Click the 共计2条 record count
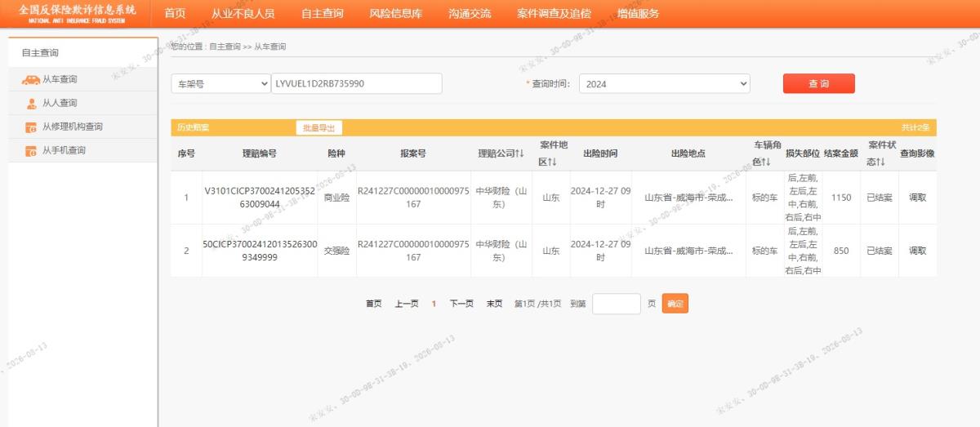980x427 pixels. pyautogui.click(x=915, y=127)
